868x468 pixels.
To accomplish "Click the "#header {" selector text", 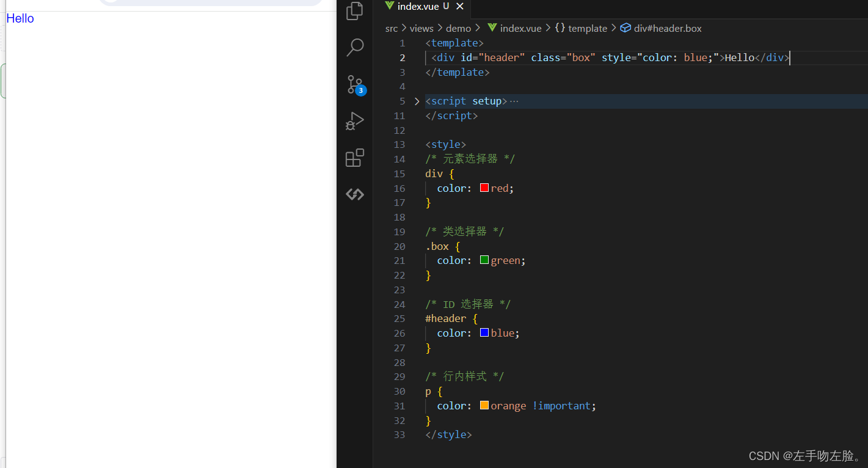I will click(451, 318).
